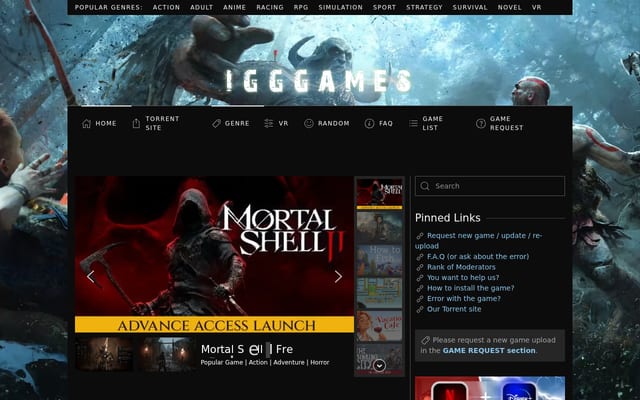Open the ACTION genre
This screenshot has height=400, width=640.
pyautogui.click(x=166, y=7)
